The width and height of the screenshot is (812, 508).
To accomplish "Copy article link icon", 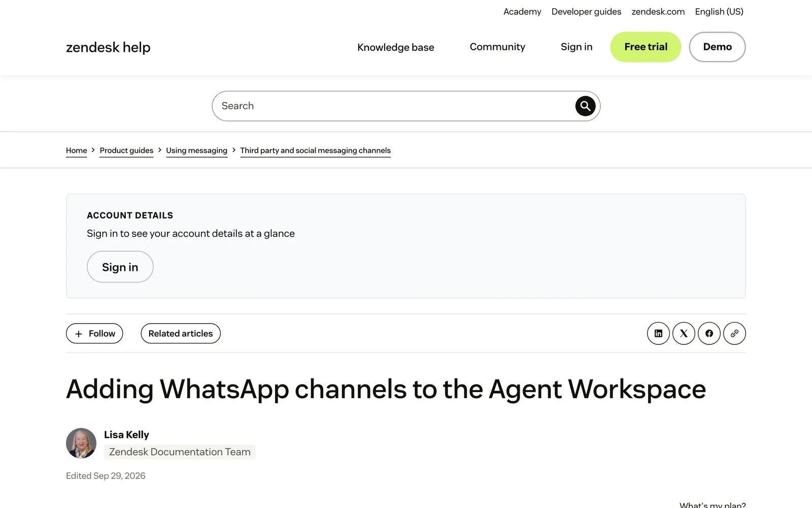I will pyautogui.click(x=734, y=334).
